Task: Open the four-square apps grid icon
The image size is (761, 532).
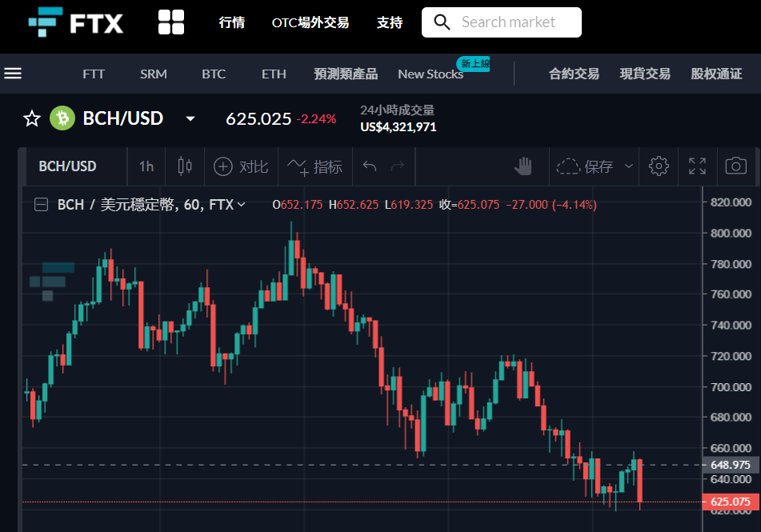Action: tap(171, 22)
